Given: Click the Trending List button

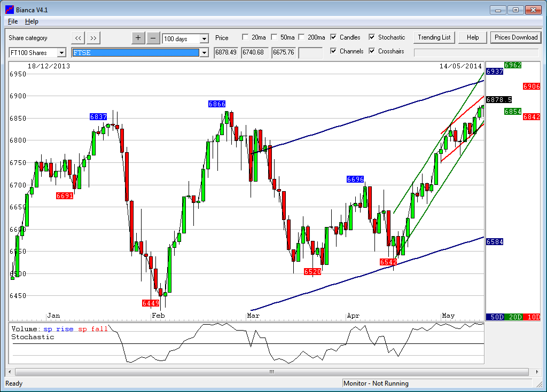Looking at the screenshot, I should (x=434, y=37).
